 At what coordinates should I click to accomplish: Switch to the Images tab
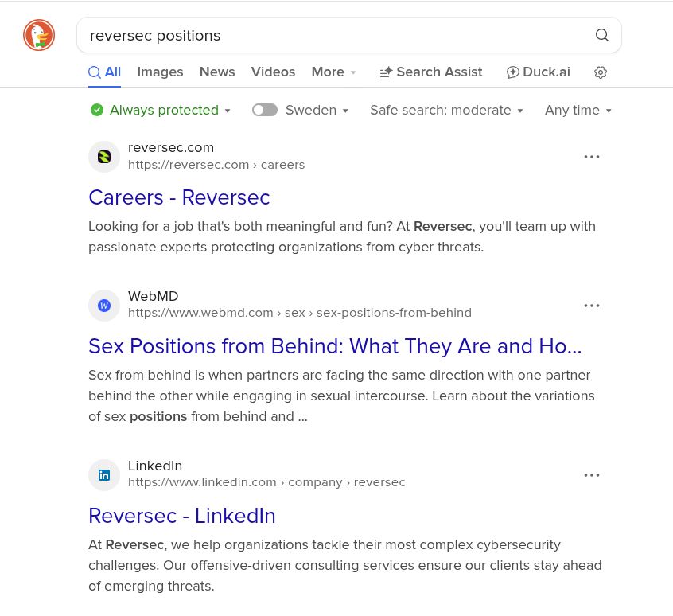click(160, 72)
